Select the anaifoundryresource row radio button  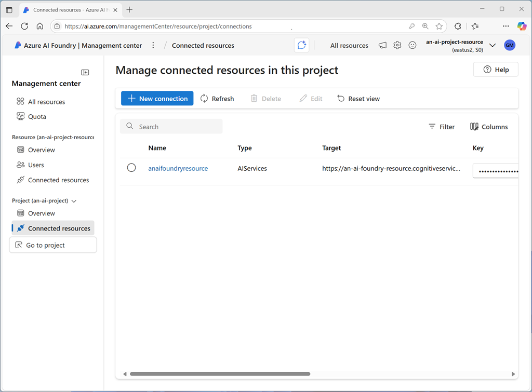[131, 168]
